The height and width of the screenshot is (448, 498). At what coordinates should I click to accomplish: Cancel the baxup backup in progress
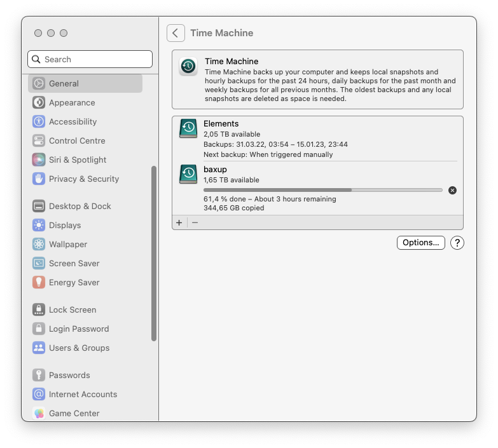pos(452,190)
